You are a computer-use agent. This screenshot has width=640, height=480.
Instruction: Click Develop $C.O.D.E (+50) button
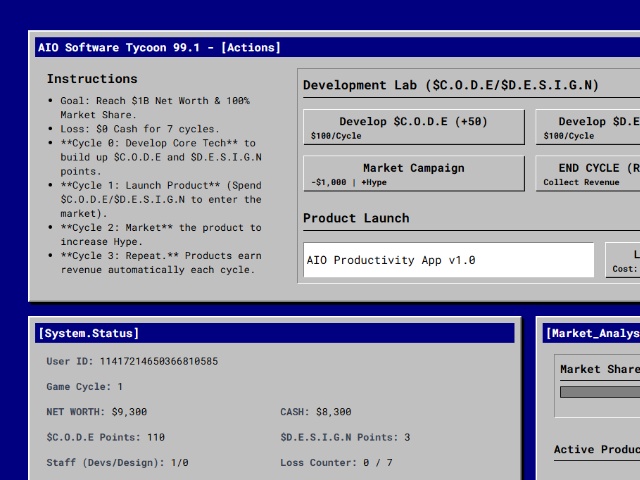[414, 127]
